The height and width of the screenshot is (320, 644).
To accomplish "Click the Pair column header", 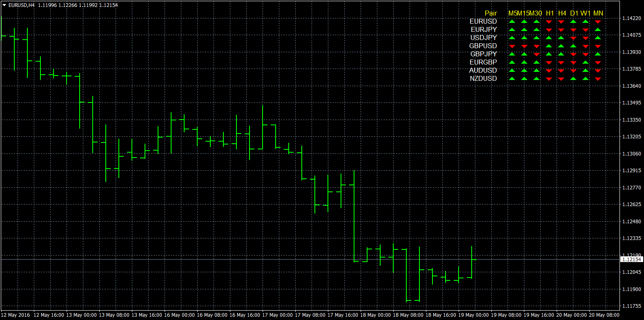I will 491,13.
